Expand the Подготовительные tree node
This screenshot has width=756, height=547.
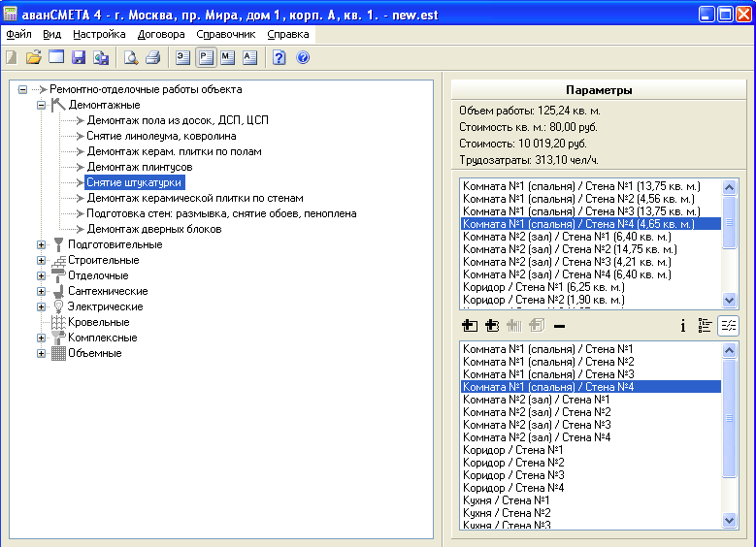click(x=42, y=244)
